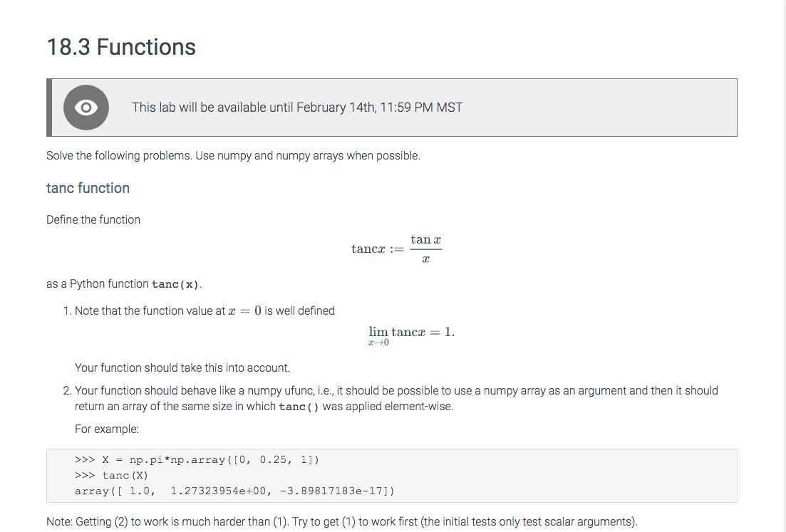Click the code line defining X with np.pi
Screen dimensions: 786x532
click(197, 459)
